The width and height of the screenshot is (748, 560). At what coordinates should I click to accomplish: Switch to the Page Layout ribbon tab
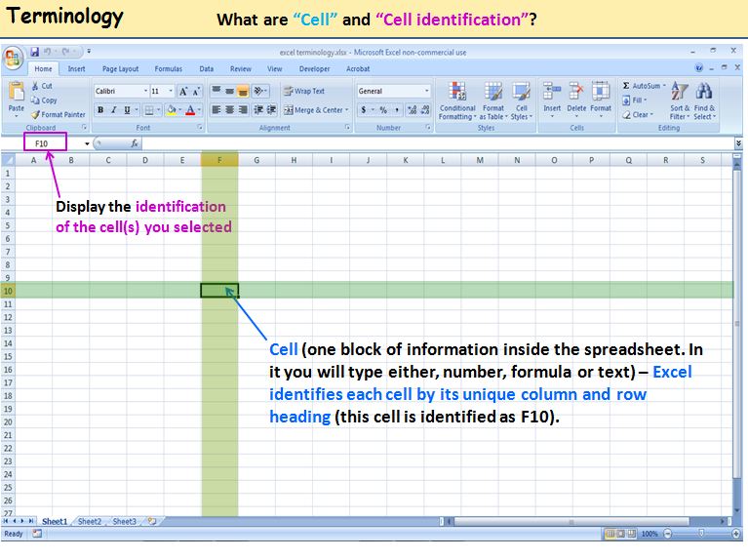pyautogui.click(x=120, y=69)
